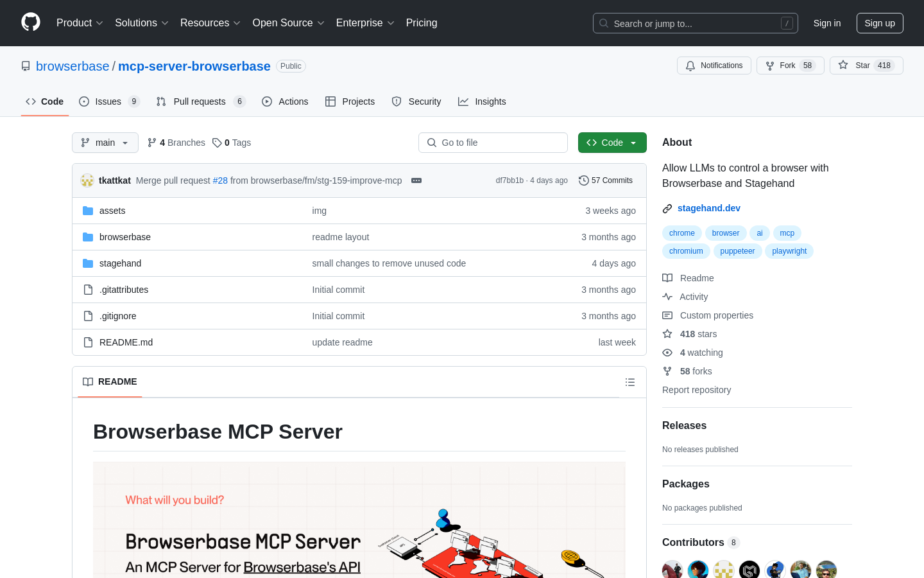This screenshot has height=578, width=924.
Task: Open the Security tab
Action: (x=416, y=101)
